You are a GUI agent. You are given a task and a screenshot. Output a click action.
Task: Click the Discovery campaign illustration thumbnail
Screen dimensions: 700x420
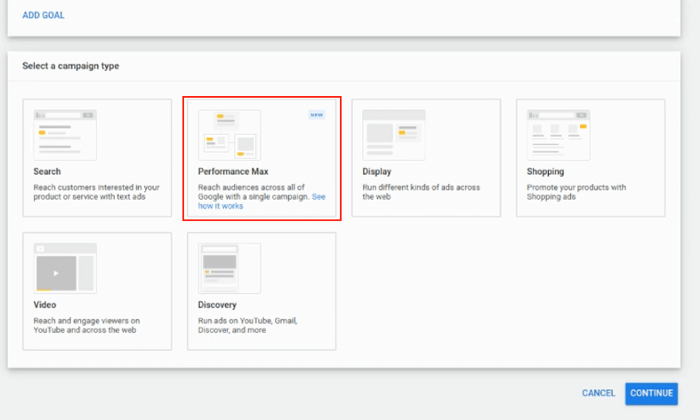(x=229, y=268)
